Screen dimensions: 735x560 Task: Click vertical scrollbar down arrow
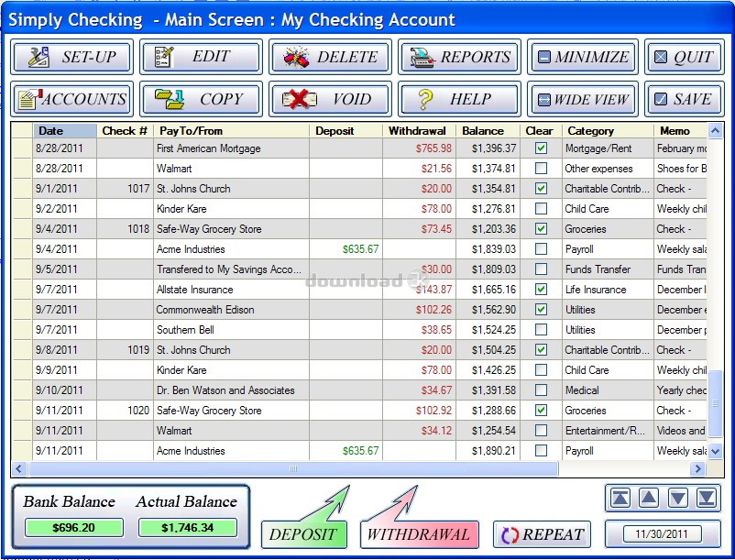point(715,452)
